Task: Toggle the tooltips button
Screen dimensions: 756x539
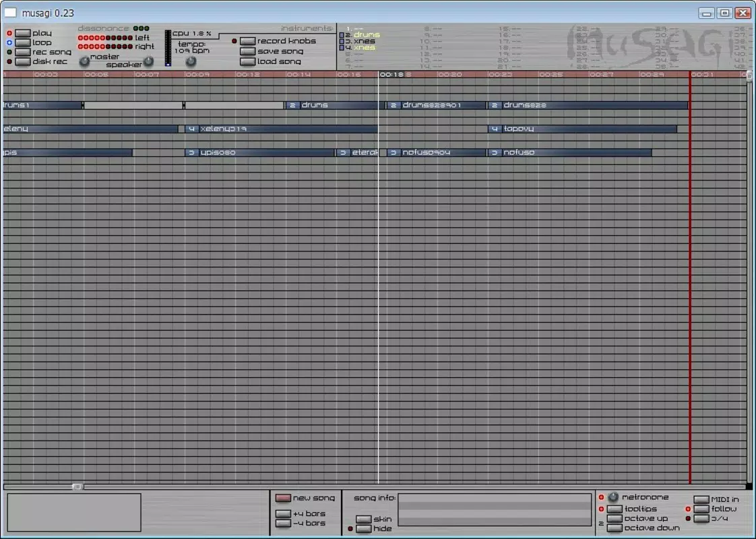Action: coord(615,509)
